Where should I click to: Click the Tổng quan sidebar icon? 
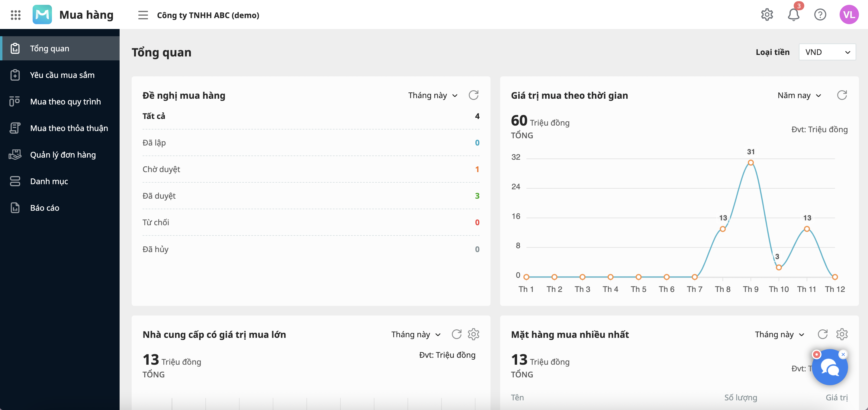[15, 48]
